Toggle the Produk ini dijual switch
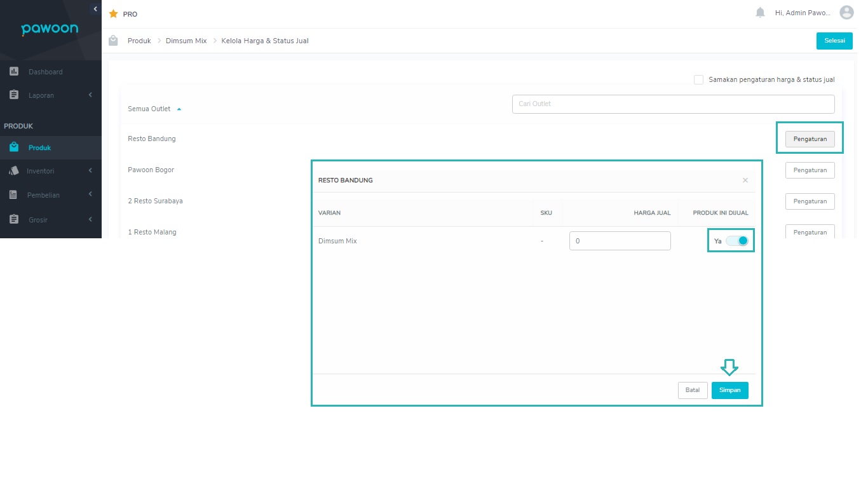Viewport: 868px width, 488px height. [737, 241]
